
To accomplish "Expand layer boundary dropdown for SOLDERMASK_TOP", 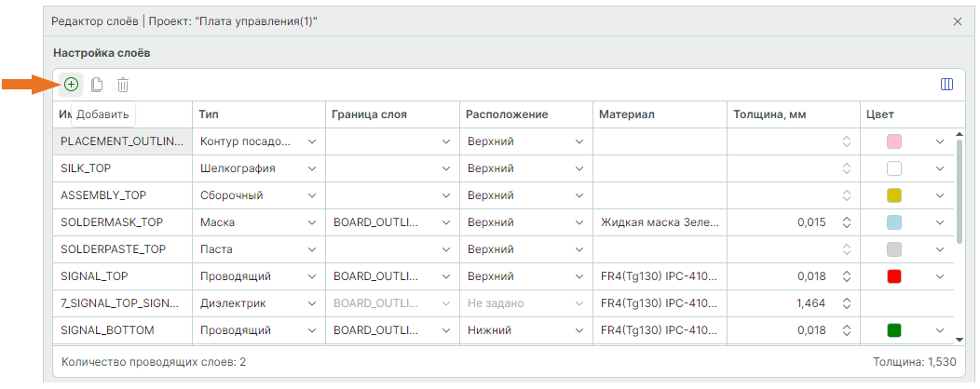I will tap(445, 222).
